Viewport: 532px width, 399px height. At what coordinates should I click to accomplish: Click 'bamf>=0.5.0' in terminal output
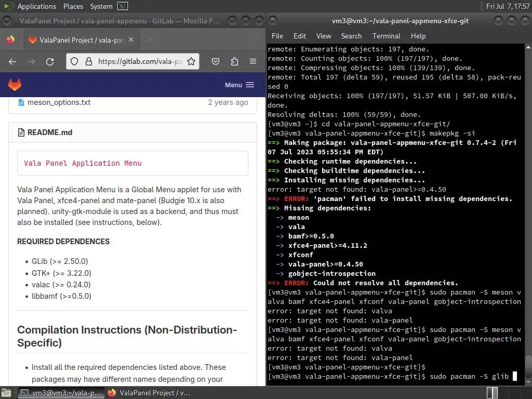(311, 236)
